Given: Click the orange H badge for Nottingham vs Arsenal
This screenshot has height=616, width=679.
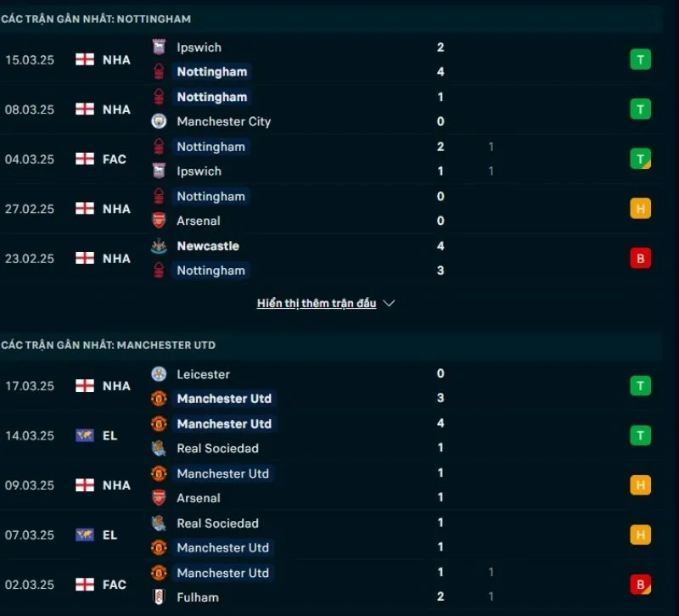Looking at the screenshot, I should [640, 209].
